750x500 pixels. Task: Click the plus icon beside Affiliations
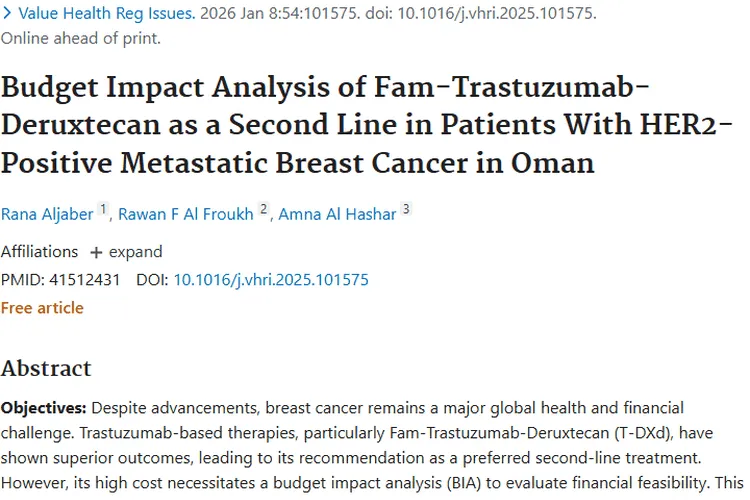(x=96, y=252)
